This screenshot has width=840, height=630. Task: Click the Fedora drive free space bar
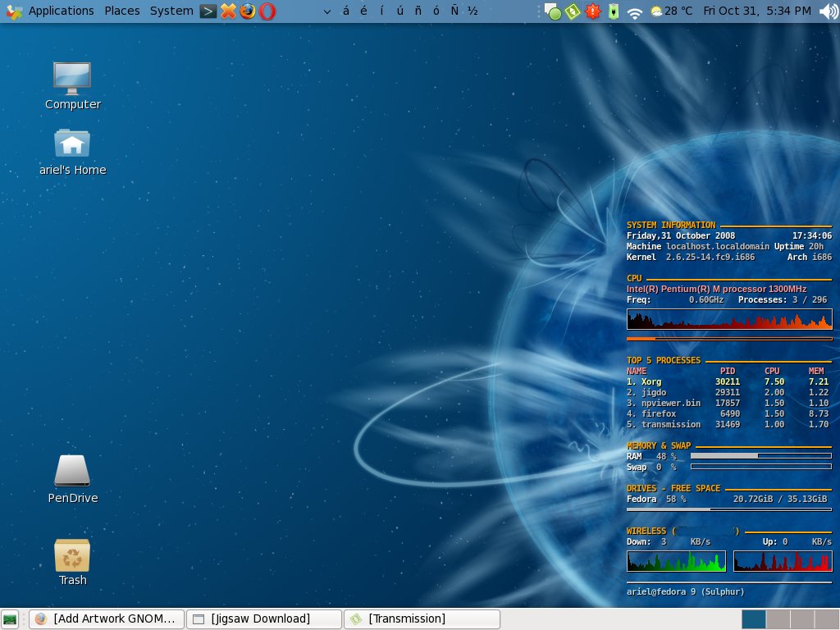click(x=729, y=509)
